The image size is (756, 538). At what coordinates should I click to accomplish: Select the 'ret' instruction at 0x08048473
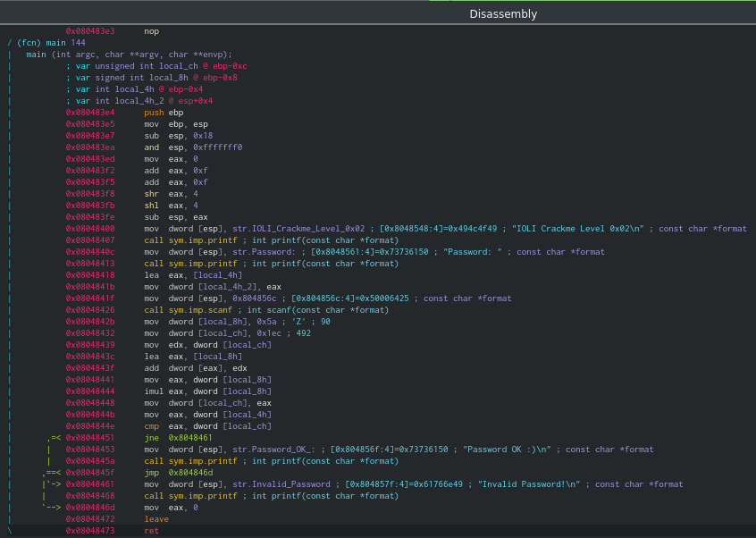point(151,531)
